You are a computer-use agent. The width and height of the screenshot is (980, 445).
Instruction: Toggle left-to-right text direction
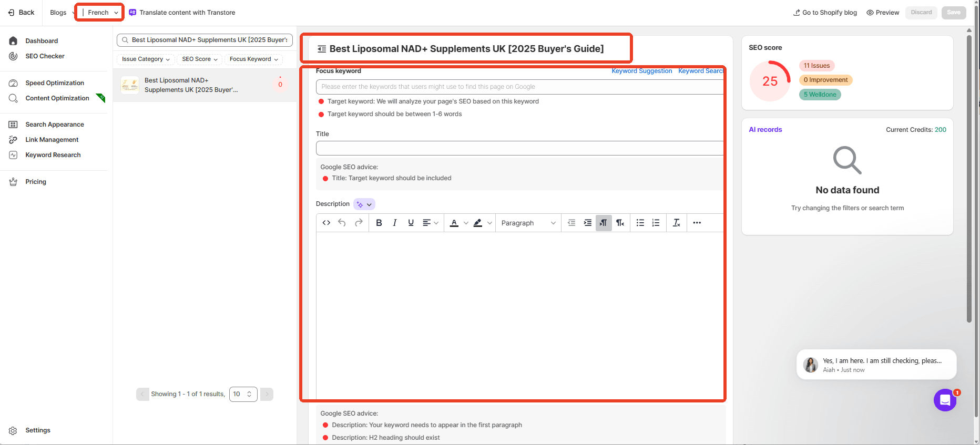(604, 223)
